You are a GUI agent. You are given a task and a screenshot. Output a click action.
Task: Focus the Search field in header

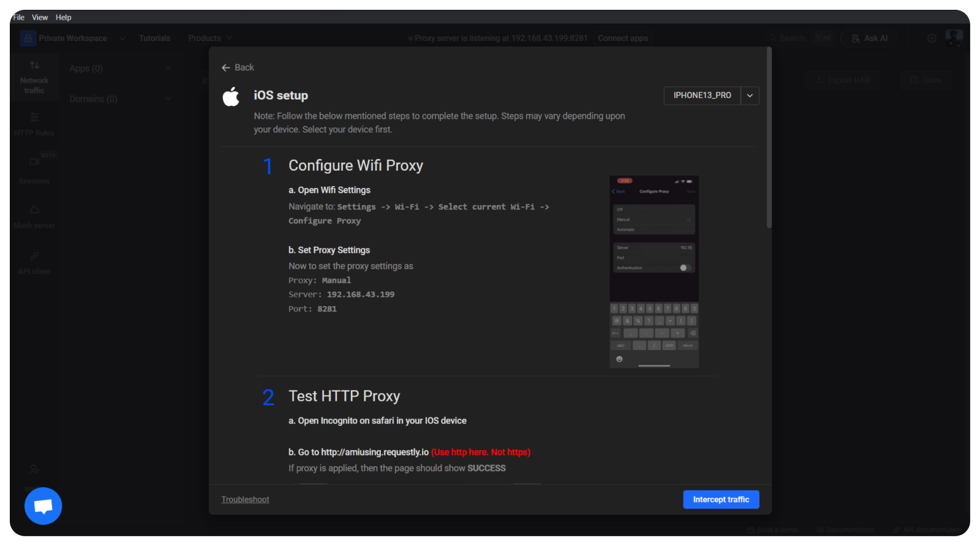tap(801, 38)
